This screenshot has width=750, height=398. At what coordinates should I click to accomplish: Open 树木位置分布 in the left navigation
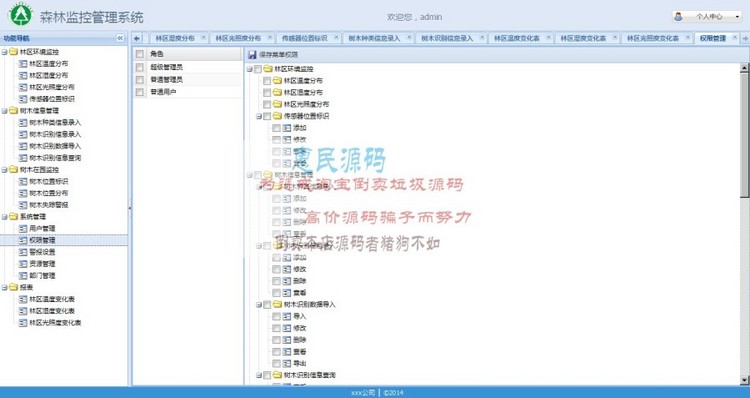click(x=49, y=193)
